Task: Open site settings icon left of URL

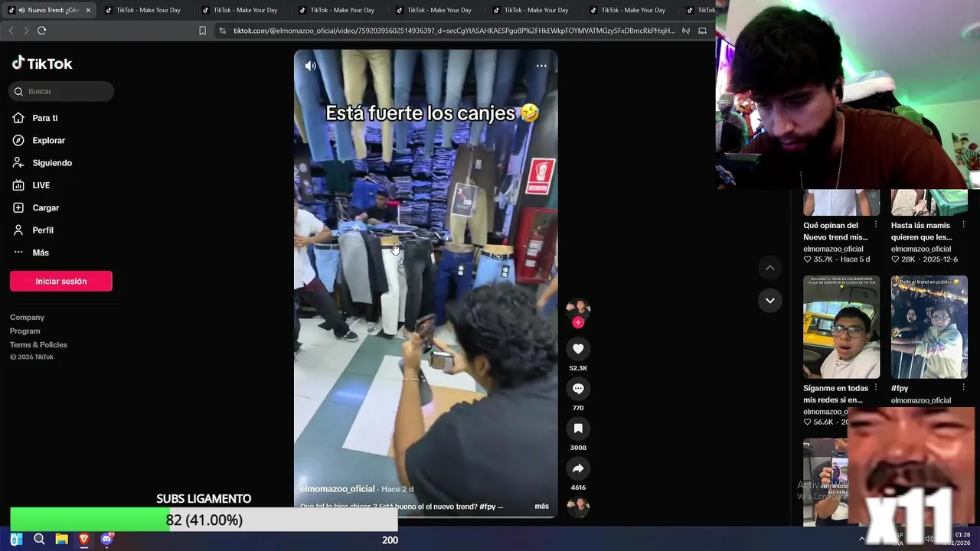Action: pos(222,31)
